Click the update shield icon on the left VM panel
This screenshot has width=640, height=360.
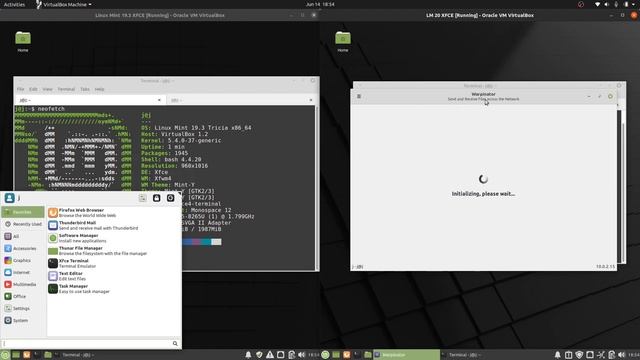259,355
